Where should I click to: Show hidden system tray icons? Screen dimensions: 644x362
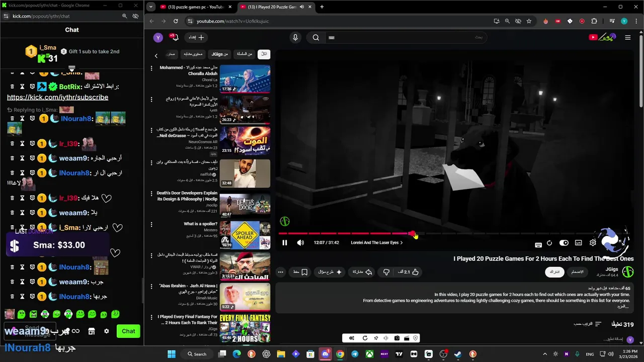(x=544, y=354)
